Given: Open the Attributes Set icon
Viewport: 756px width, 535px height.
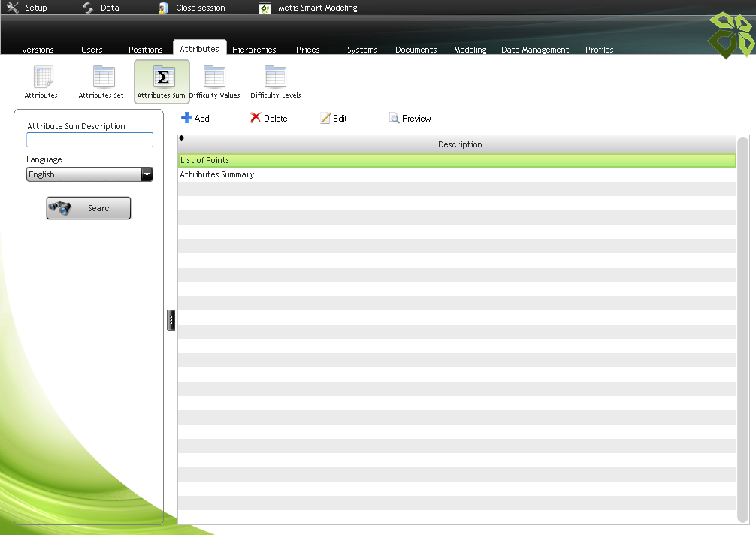Looking at the screenshot, I should [x=102, y=77].
